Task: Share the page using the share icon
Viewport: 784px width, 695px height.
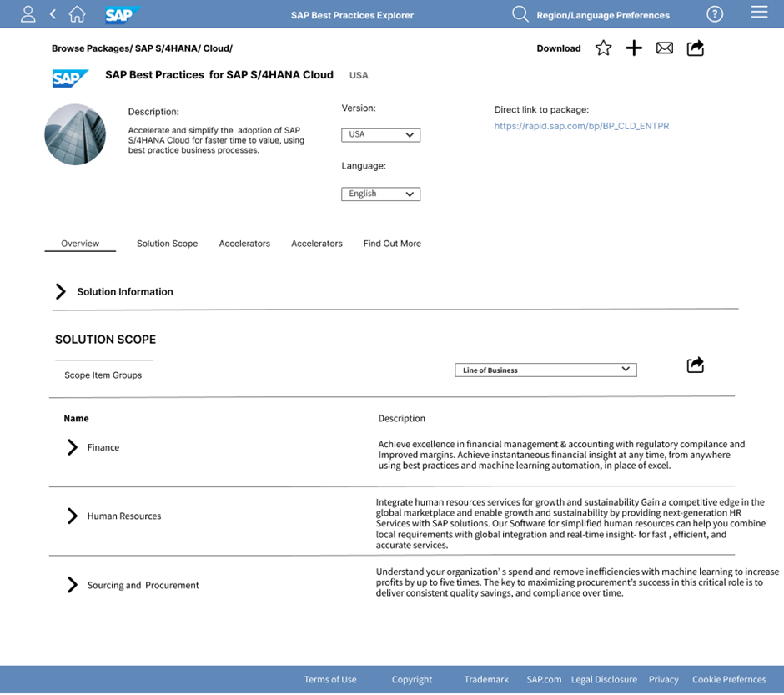Action: point(695,48)
